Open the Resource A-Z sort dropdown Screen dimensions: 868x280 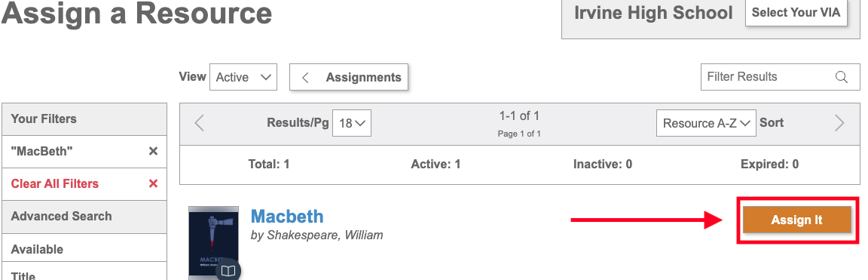pos(706,123)
